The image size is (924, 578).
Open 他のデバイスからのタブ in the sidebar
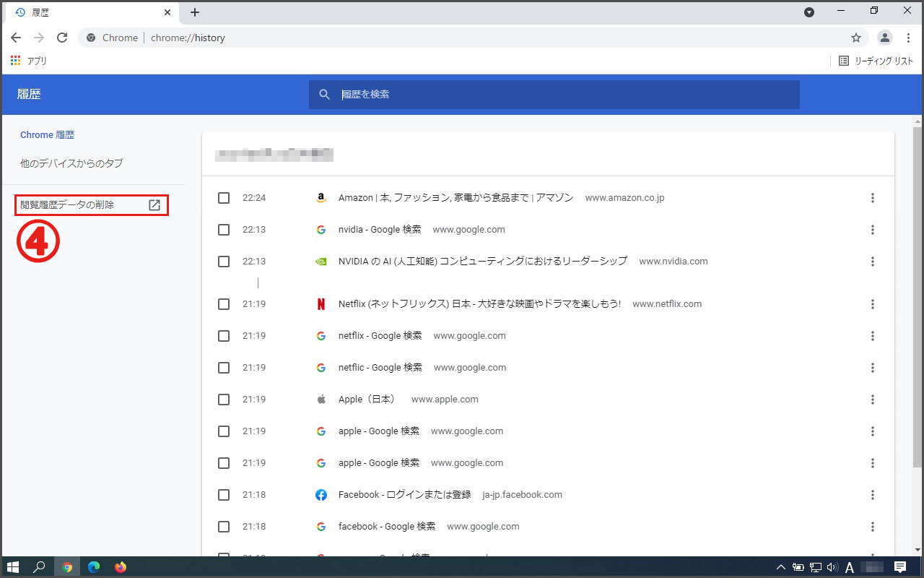(x=71, y=164)
